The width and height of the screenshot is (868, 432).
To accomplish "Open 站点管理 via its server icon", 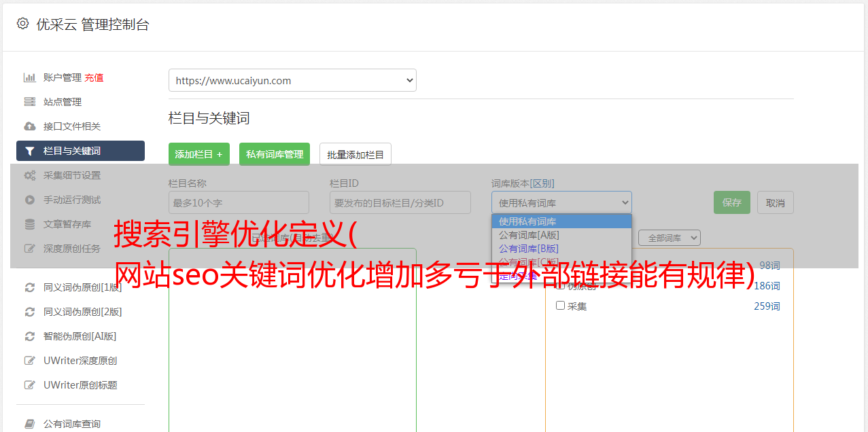I will click(x=30, y=102).
